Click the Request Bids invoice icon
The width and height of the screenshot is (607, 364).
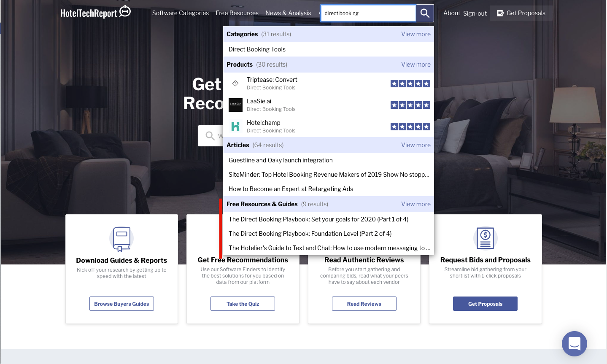pos(485,238)
